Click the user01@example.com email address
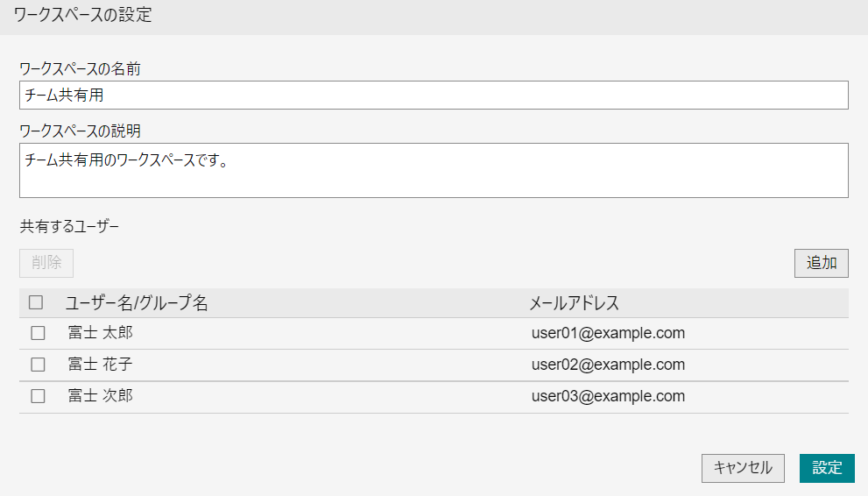 608,333
